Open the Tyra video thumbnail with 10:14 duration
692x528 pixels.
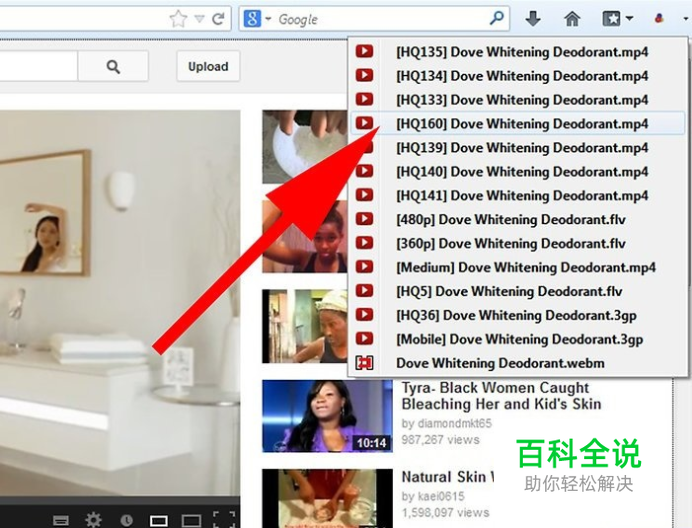[x=327, y=416]
